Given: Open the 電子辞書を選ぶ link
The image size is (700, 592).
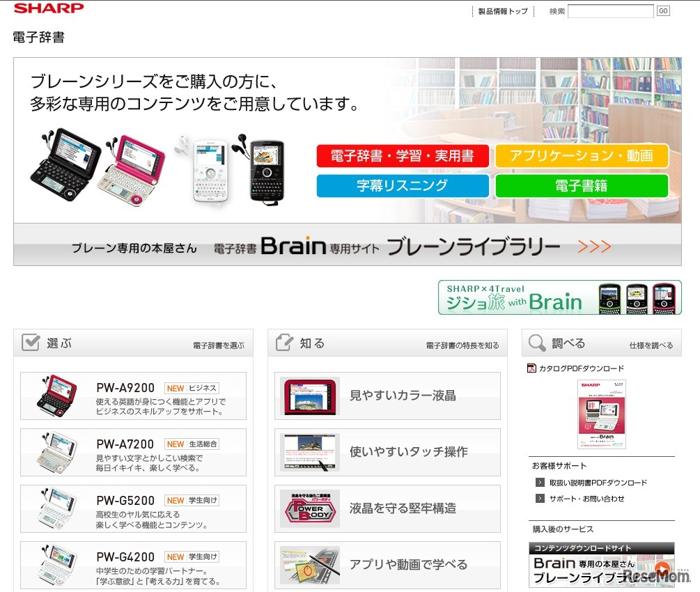Looking at the screenshot, I should click(219, 345).
